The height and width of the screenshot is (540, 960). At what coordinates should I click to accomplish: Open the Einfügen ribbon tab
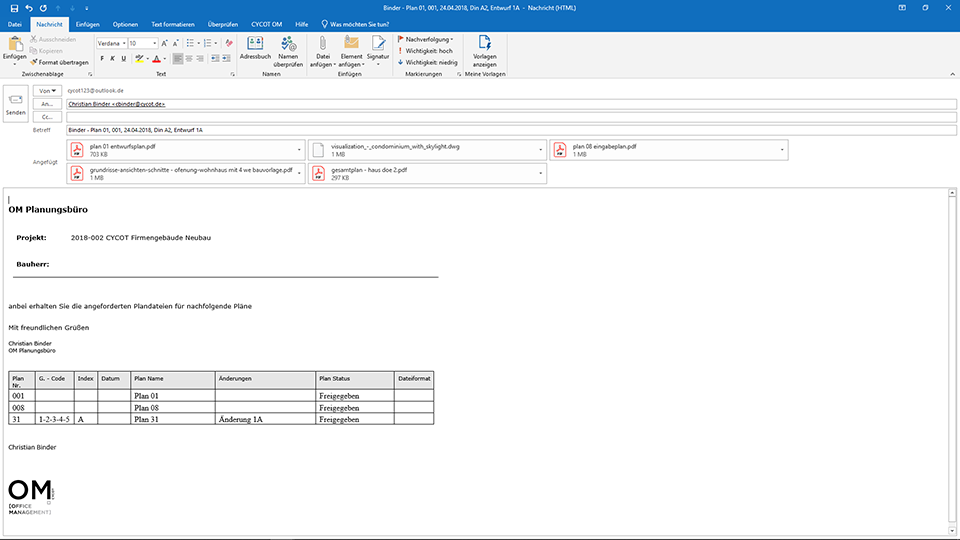pos(87,23)
